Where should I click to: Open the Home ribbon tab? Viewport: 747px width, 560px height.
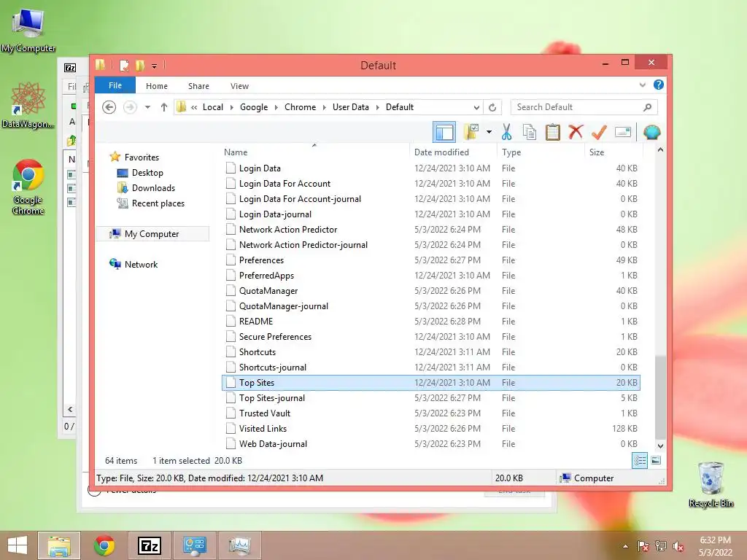point(157,86)
